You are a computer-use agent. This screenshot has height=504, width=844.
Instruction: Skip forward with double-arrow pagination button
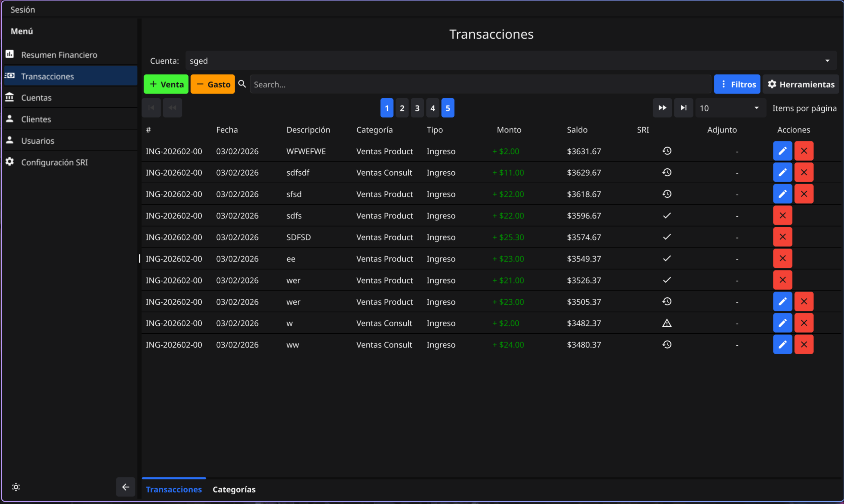click(x=662, y=108)
